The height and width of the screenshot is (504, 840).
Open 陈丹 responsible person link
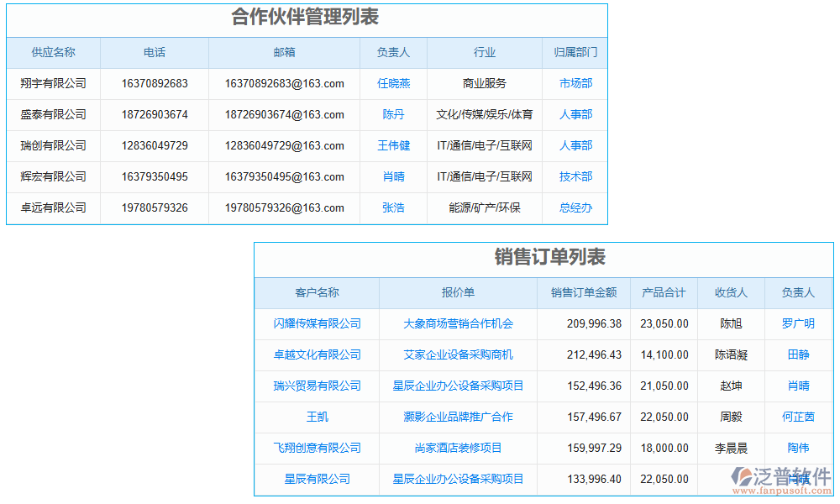pyautogui.click(x=393, y=114)
